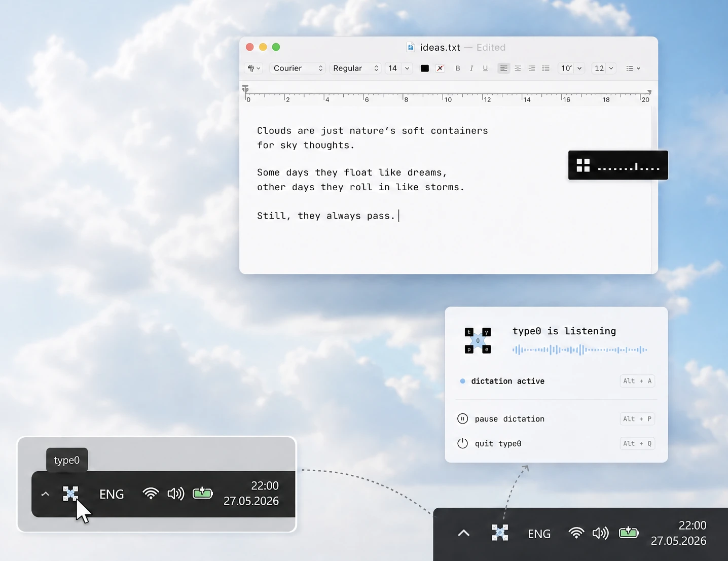Viewport: 728px width, 561px height.
Task: Open the text background color swatch
Action: click(x=440, y=68)
